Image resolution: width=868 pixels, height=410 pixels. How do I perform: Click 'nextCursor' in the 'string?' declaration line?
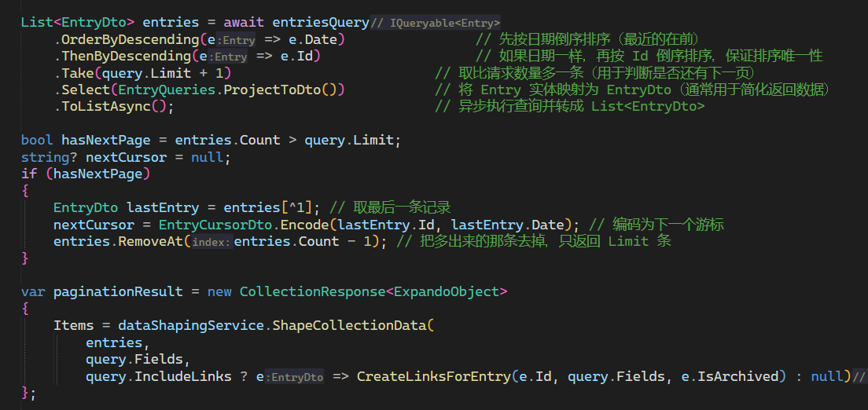(126, 157)
